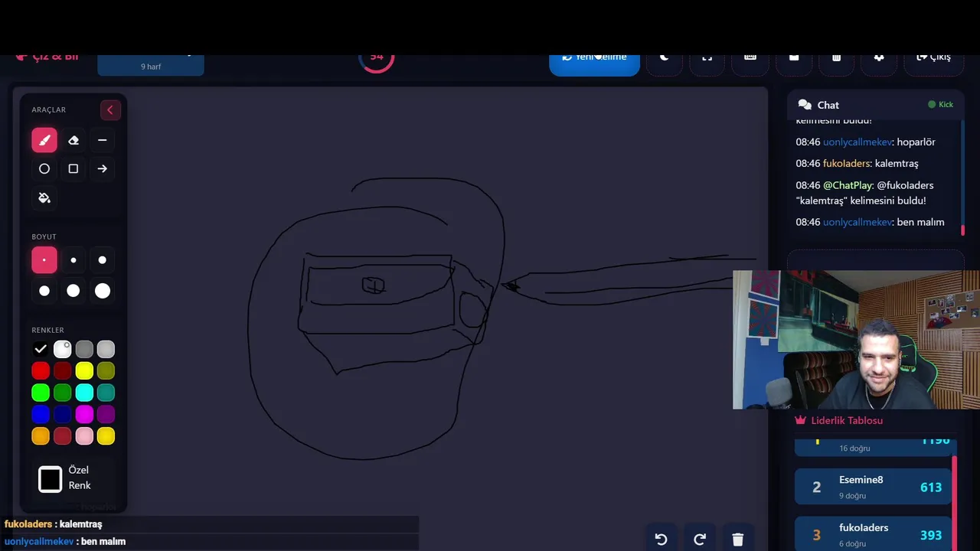Select the brush drawing tool
This screenshot has height=551, width=980.
pyautogui.click(x=44, y=140)
